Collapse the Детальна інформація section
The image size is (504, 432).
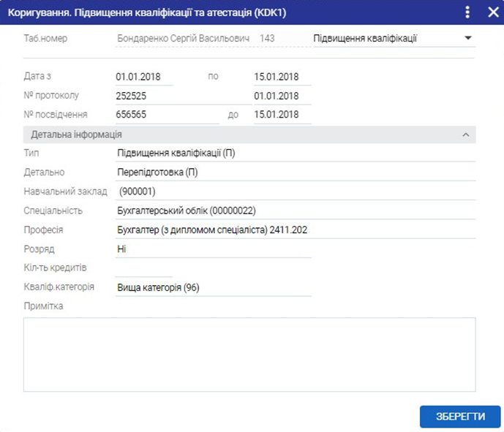click(x=464, y=134)
